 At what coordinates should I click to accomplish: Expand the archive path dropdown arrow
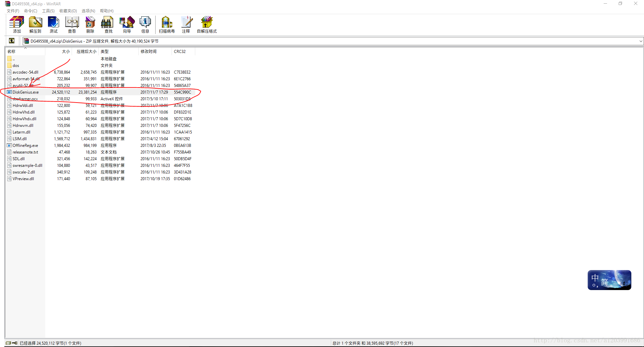pyautogui.click(x=641, y=41)
